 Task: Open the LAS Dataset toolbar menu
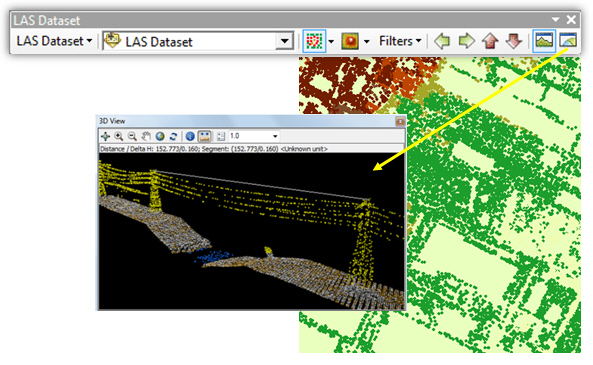(54, 41)
